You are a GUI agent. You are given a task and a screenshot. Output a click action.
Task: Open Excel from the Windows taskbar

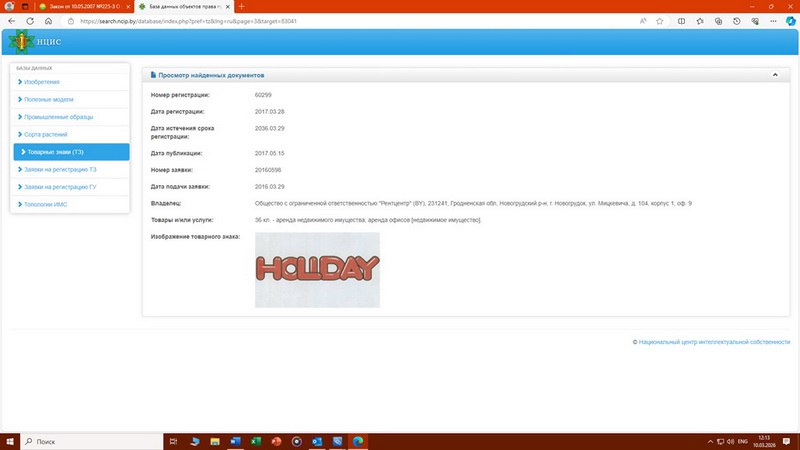pos(256,441)
